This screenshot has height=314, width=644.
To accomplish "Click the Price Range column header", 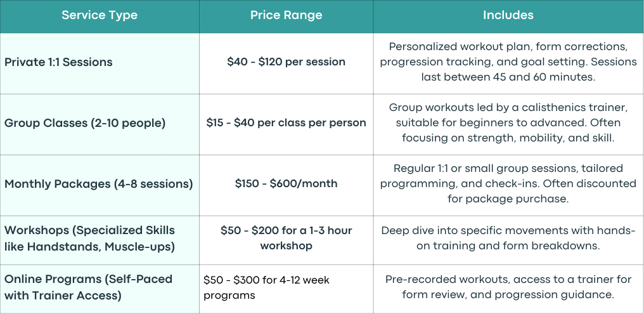I will (287, 16).
